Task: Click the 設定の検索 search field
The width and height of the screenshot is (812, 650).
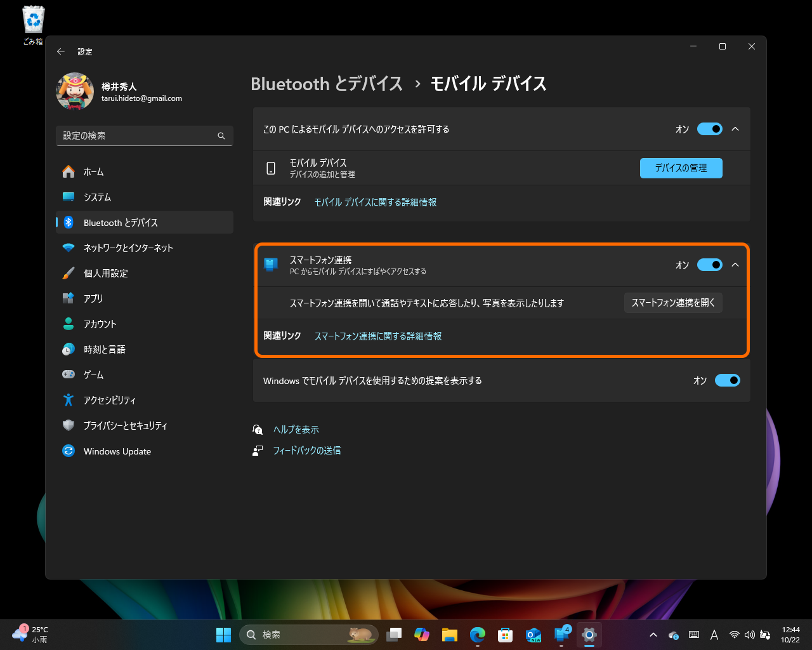Action: tap(144, 135)
